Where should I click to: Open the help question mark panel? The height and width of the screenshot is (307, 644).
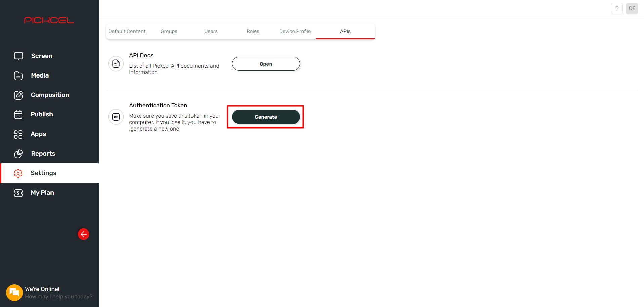point(617,8)
